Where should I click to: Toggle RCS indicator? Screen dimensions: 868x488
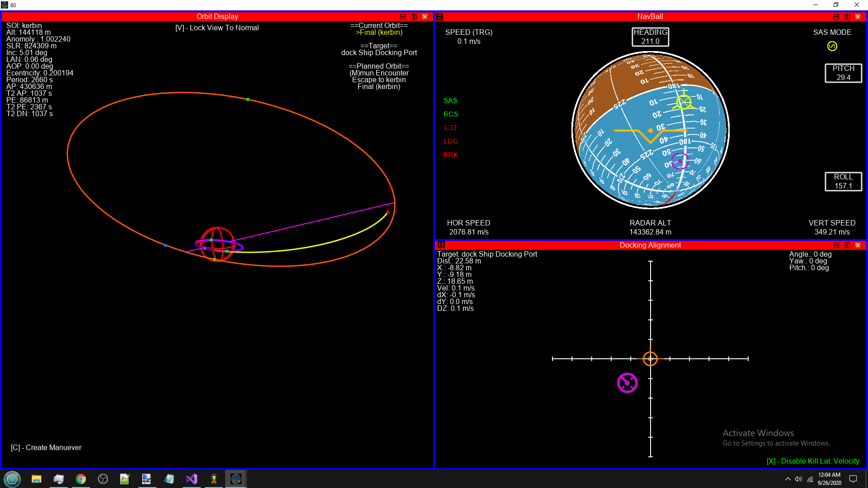(x=450, y=114)
